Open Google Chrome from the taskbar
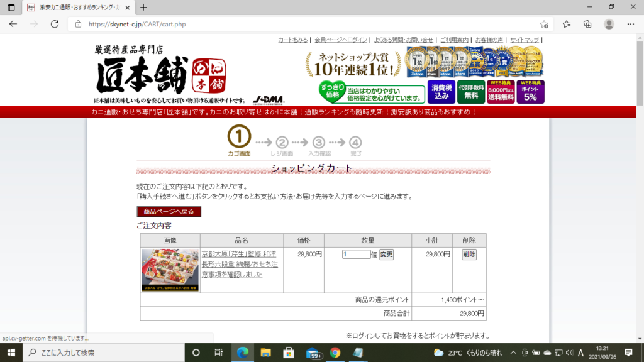Screen dimensions: 644x362 pos(335,353)
